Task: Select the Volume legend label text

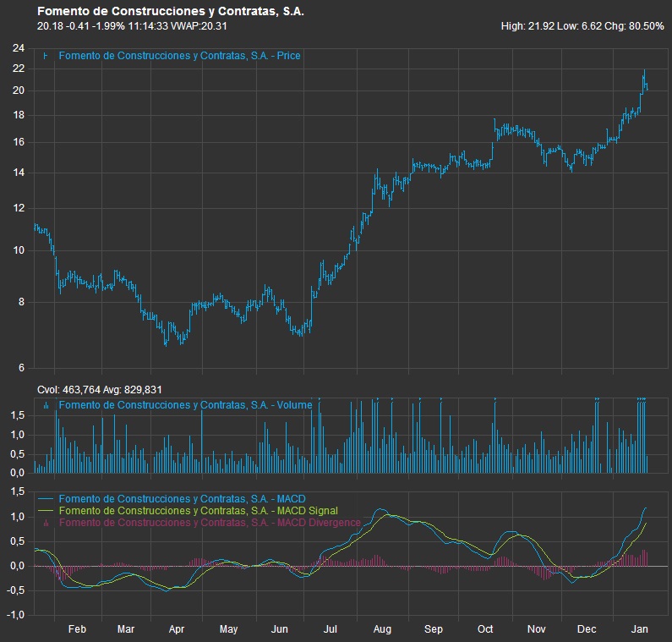Action: pos(185,405)
